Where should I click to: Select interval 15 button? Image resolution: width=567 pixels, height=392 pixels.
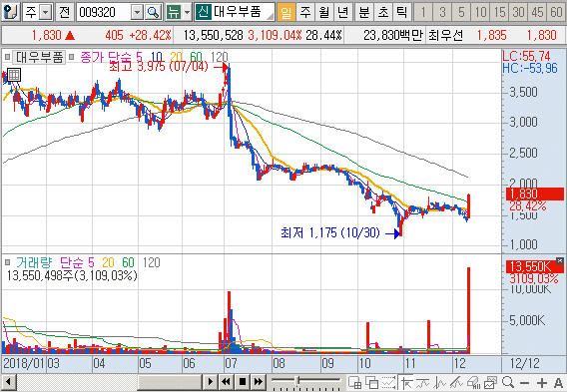coord(500,12)
